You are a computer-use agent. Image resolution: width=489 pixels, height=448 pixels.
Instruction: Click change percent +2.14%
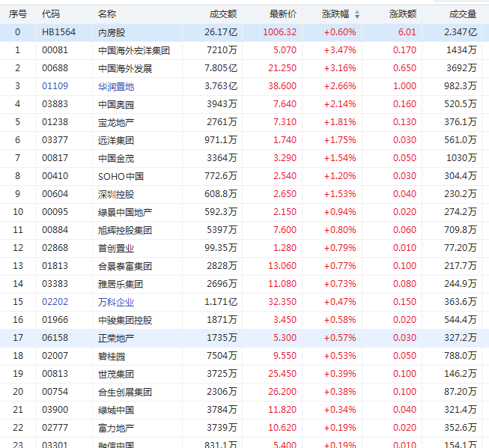pos(340,104)
